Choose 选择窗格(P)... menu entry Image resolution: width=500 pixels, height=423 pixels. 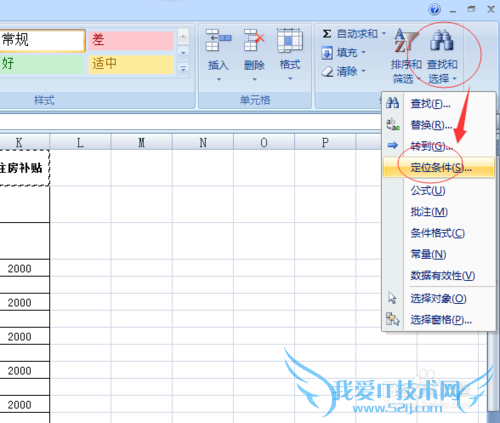pyautogui.click(x=438, y=320)
